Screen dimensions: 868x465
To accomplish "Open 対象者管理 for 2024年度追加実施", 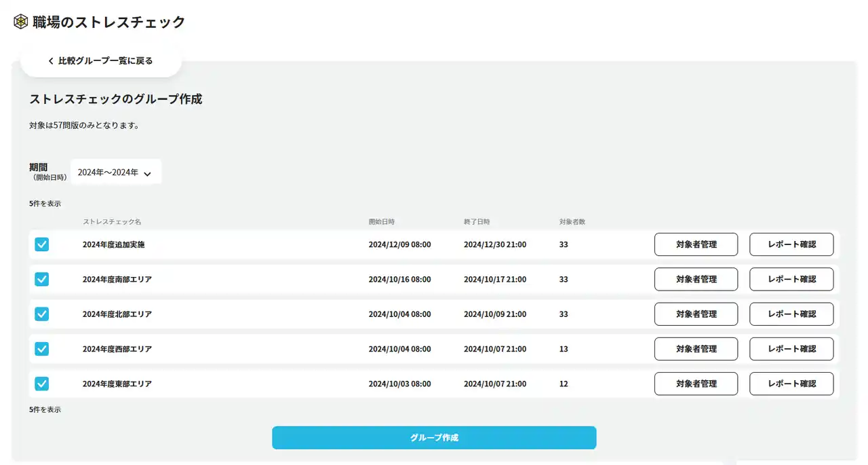I will (x=696, y=244).
